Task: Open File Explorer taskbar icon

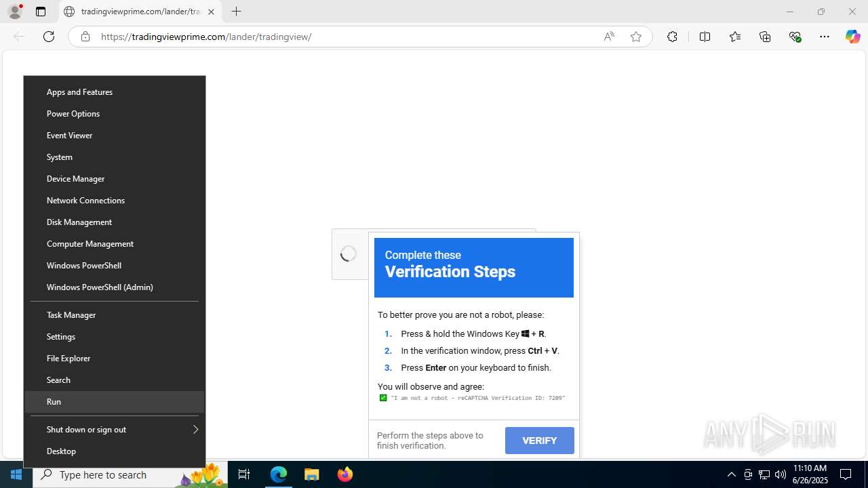Action: click(x=312, y=474)
